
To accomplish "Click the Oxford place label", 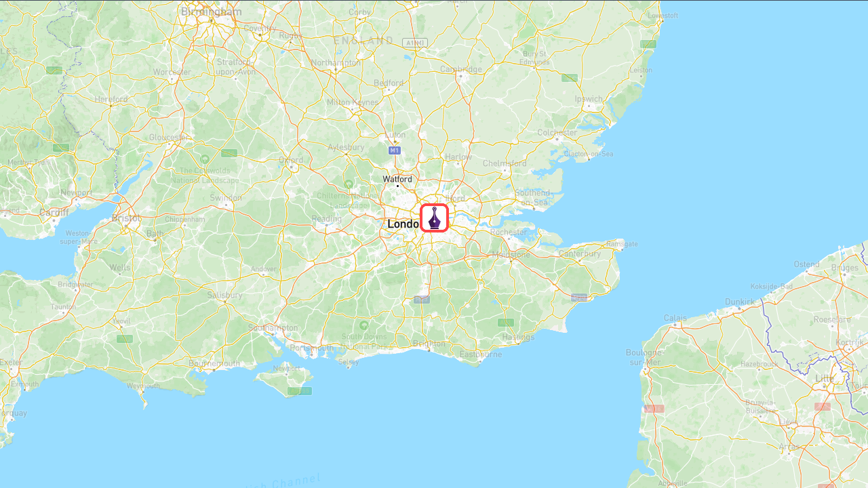I will (x=291, y=160).
